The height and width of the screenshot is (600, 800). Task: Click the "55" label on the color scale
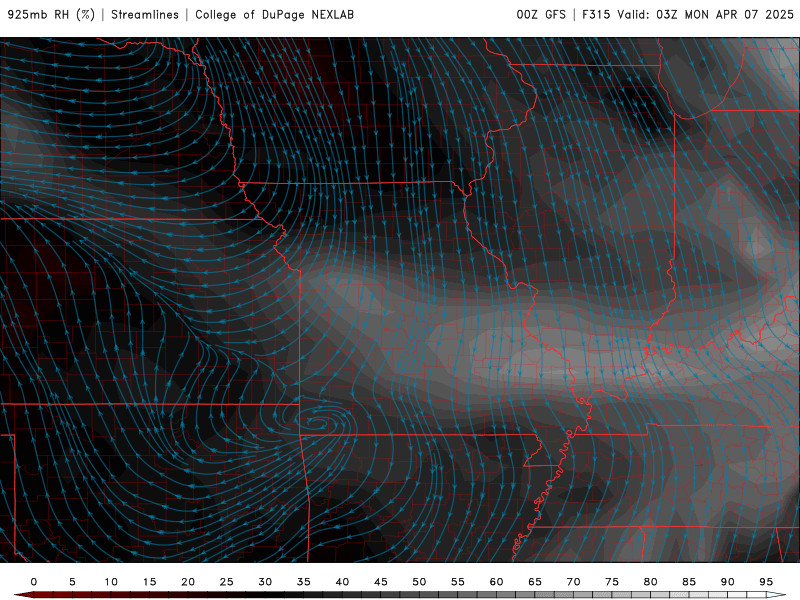458,582
